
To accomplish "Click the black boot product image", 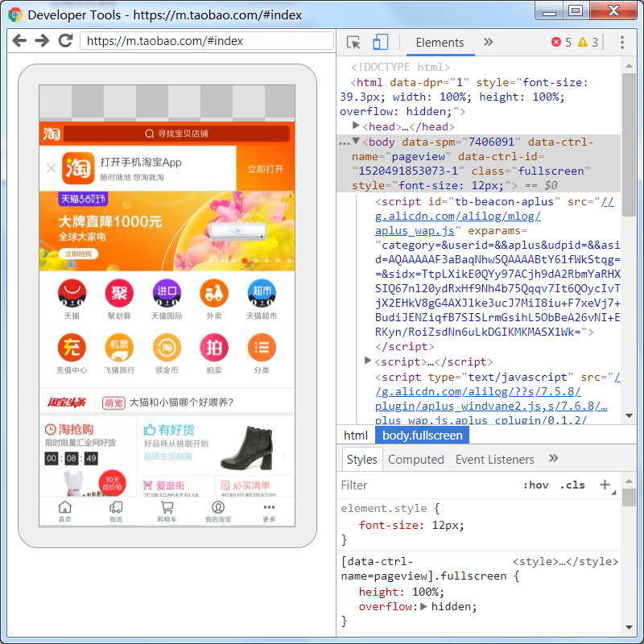I will [x=247, y=448].
